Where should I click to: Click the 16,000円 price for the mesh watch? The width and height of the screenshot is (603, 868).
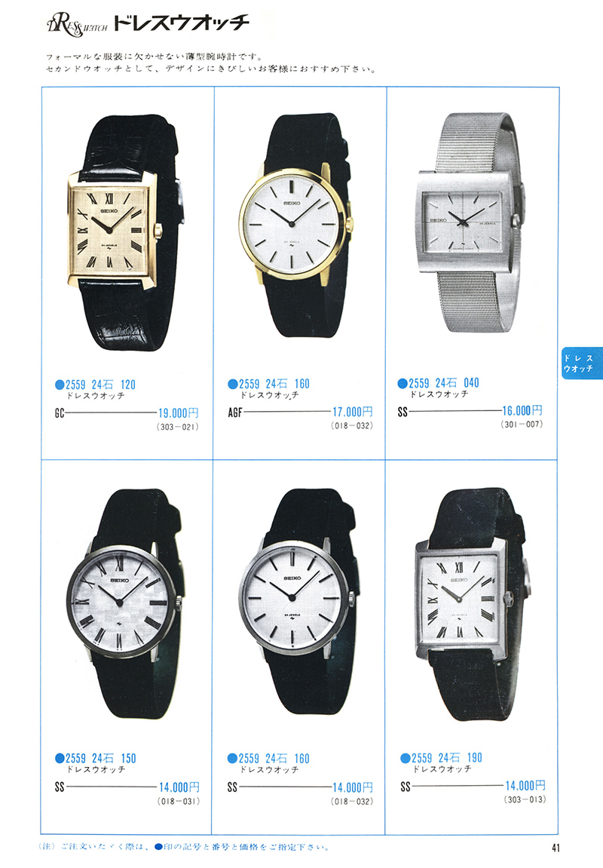click(522, 411)
